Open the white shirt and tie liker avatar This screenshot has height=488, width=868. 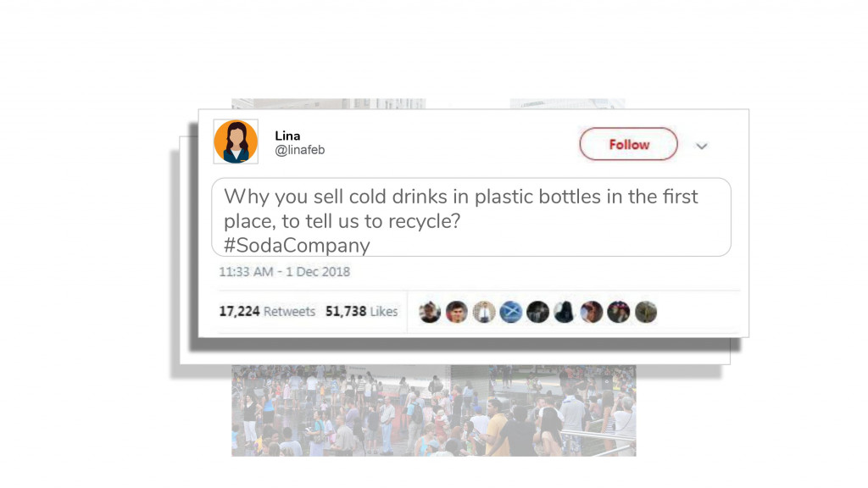point(483,312)
